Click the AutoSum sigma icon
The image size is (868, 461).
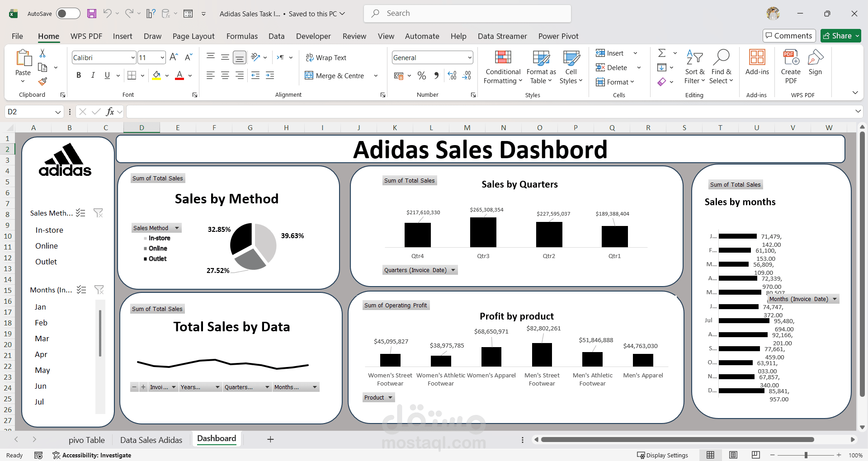tap(662, 53)
